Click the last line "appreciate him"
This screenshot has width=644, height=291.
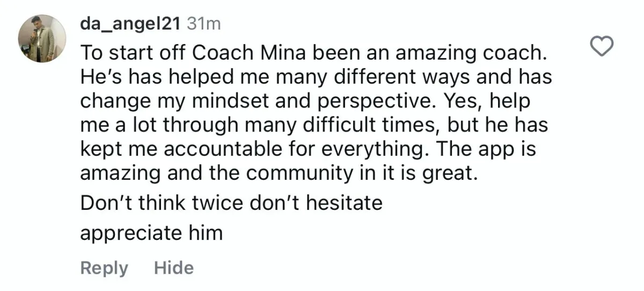[x=151, y=234]
